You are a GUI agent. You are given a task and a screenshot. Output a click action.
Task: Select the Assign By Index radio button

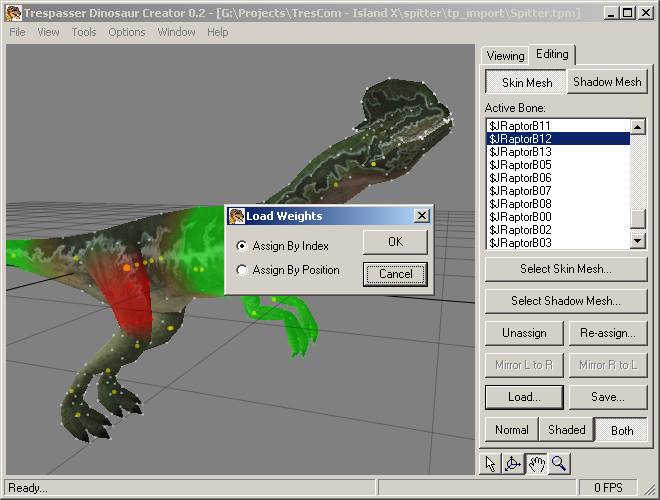(x=242, y=246)
